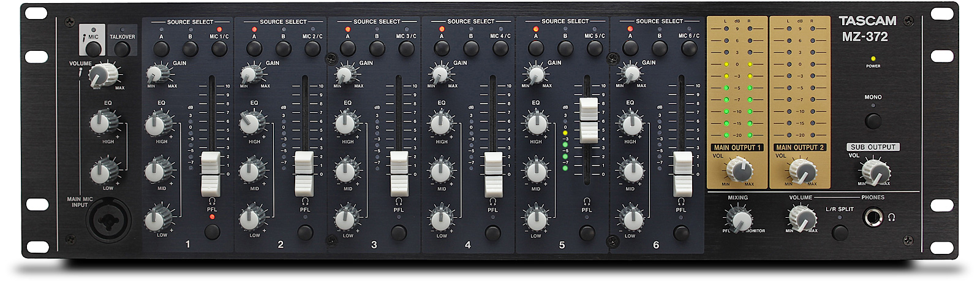Select source B on channel 3
The image size is (980, 295).
[377, 49]
